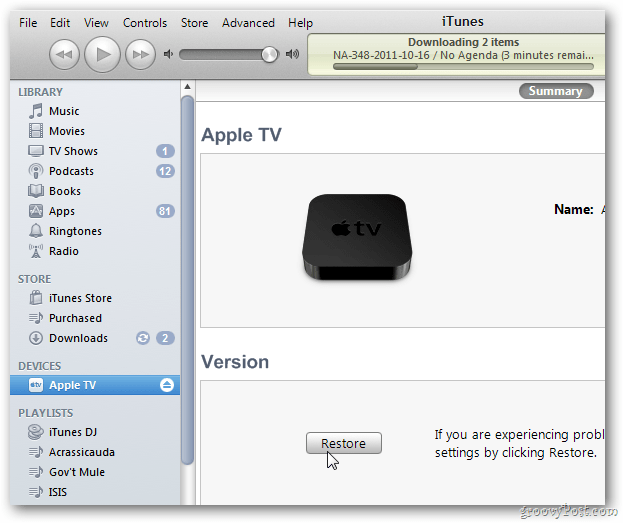Click the iTunes Store shopping bag icon
This screenshot has height=523, width=623.
pos(36,298)
